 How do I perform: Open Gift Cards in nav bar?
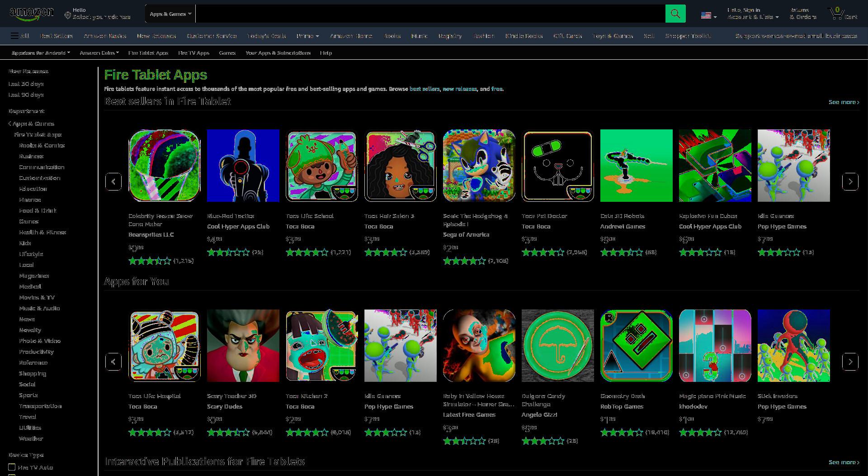[567, 36]
